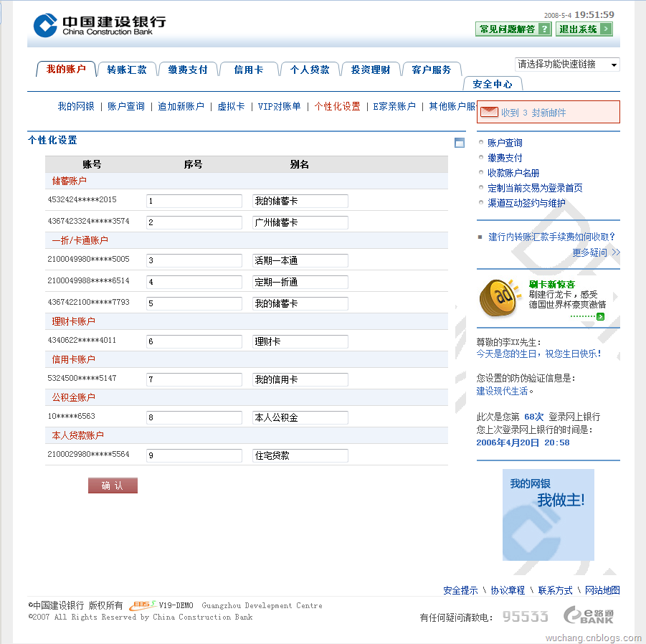Select the 个性化设置 submenu item

click(x=338, y=107)
